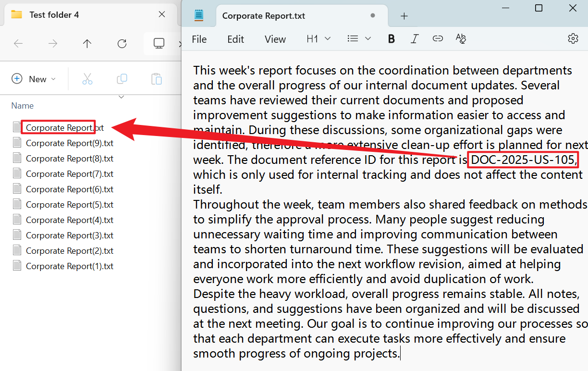Image resolution: width=588 pixels, height=371 pixels.
Task: Select Corporate Report(5).txt file
Action: tap(69, 205)
